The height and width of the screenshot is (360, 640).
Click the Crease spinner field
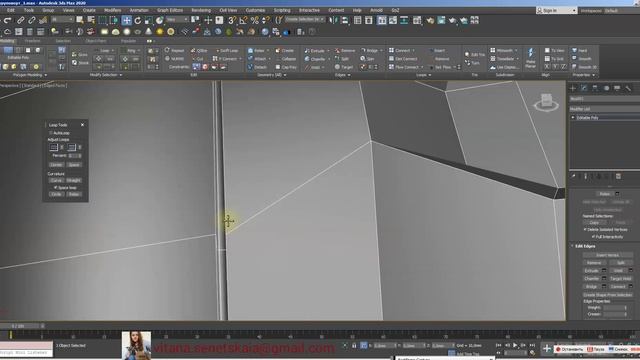[614, 314]
